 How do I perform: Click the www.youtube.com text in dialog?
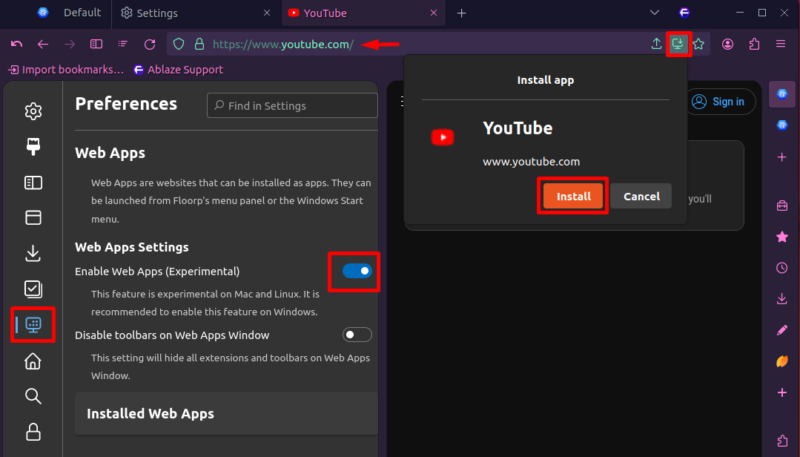(531, 162)
